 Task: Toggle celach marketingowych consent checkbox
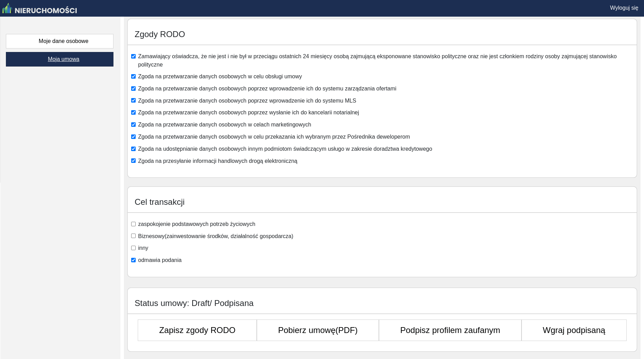tap(133, 124)
